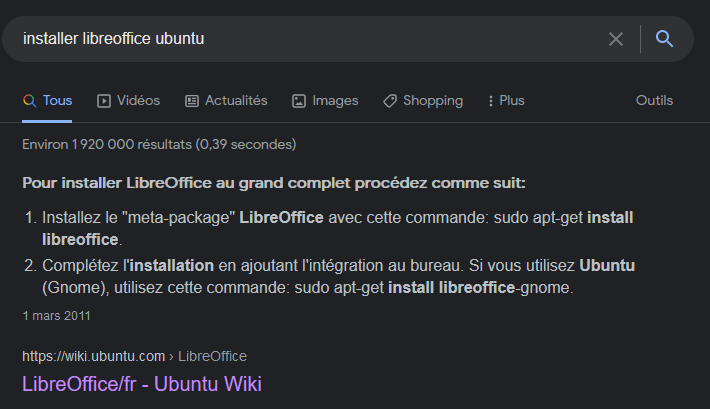Viewport: 710px width, 409px height.
Task: Click the blue magnifying glass search icon
Action: pyautogui.click(x=664, y=39)
